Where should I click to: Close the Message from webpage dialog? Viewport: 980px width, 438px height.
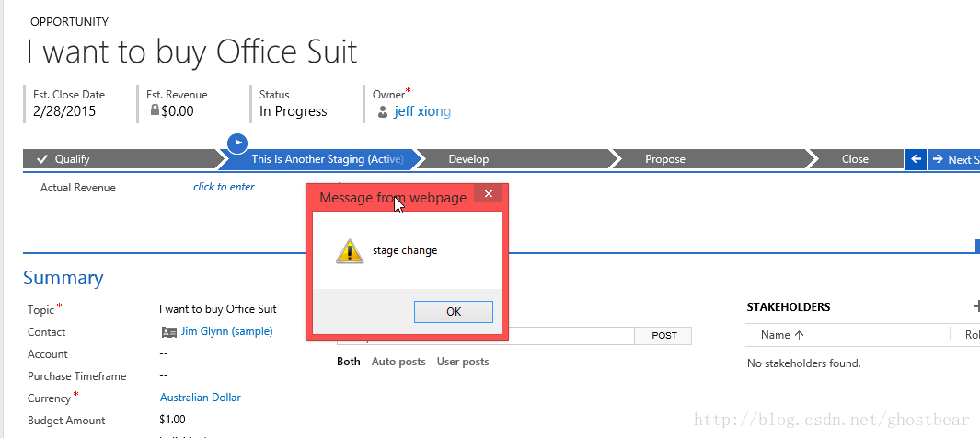coord(488,193)
